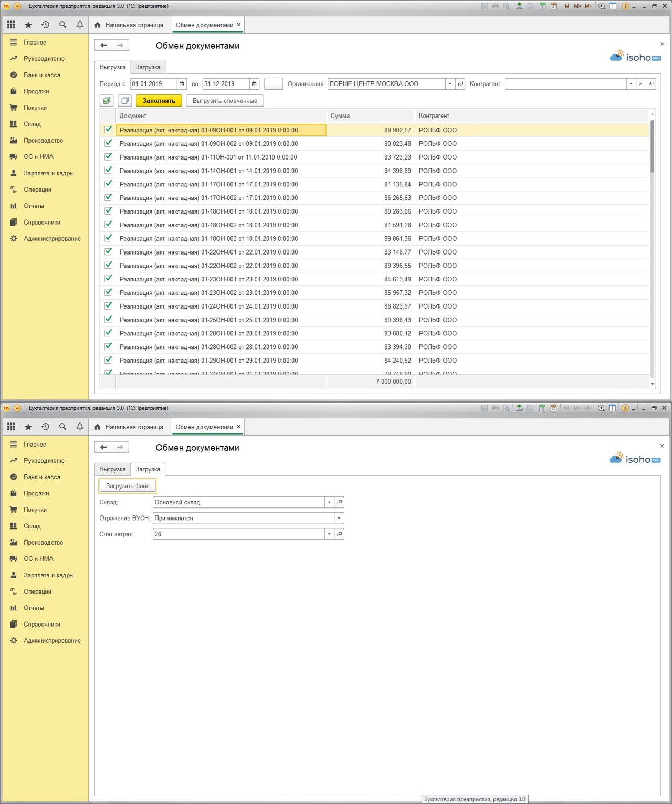Open the info icon in upper title bar
This screenshot has height=804, width=672.
pos(625,6)
